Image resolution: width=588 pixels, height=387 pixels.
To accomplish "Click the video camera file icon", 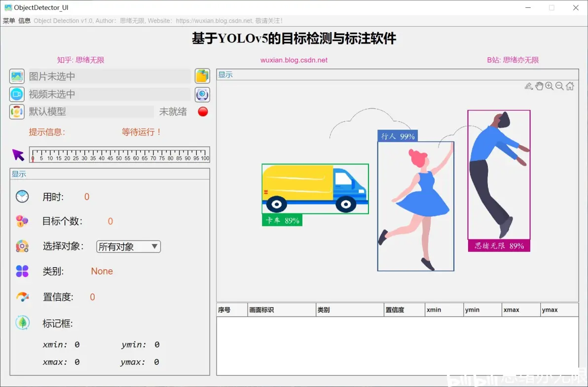I will [17, 94].
